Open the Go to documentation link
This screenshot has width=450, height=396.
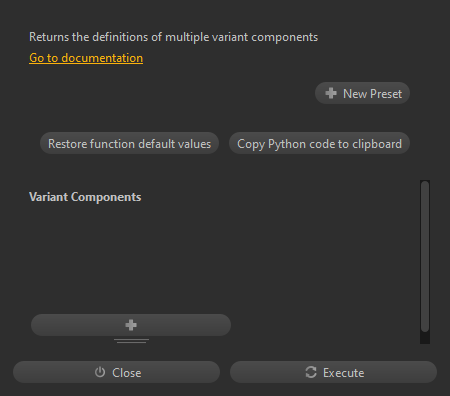tap(86, 58)
